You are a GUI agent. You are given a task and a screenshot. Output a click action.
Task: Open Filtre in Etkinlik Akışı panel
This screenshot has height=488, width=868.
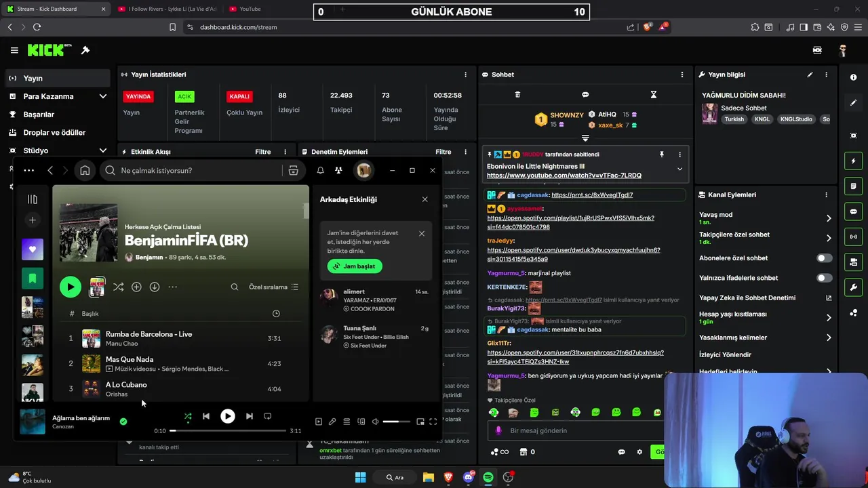[263, 152]
